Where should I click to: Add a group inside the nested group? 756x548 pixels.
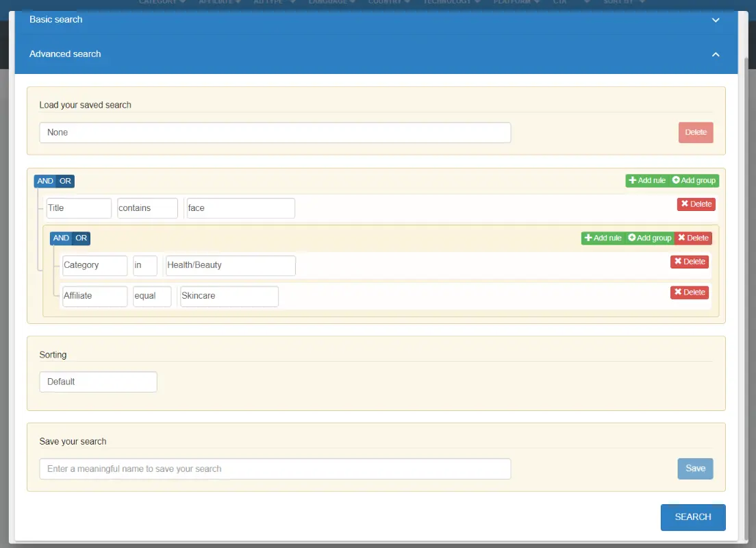(650, 238)
